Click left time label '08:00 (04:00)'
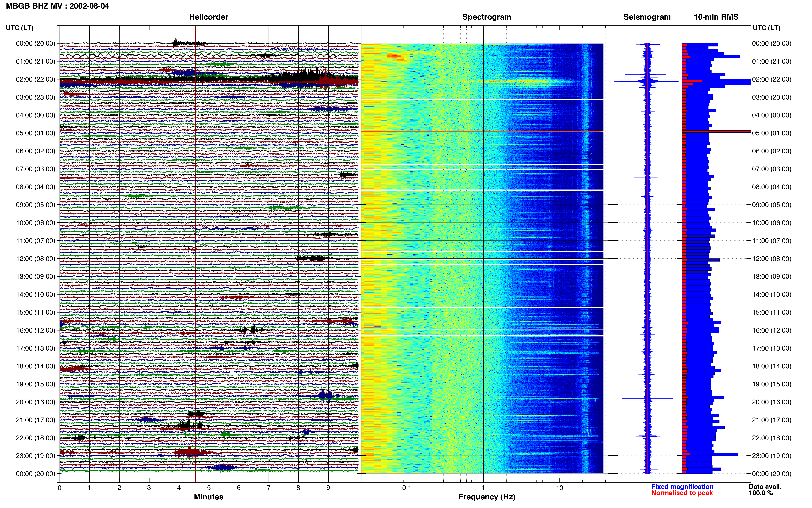Screen dimensions: 812x508 [36, 187]
